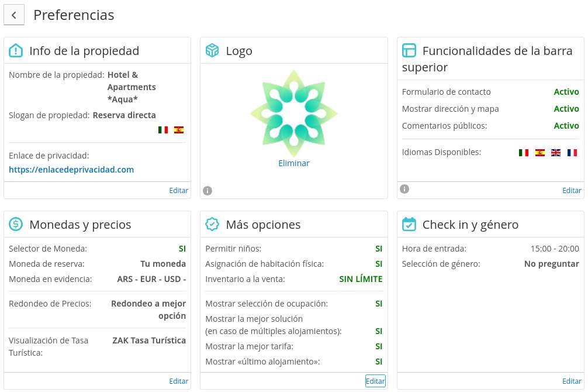This screenshot has width=588, height=392.
Task: Click the Info de la propiedad house icon
Action: click(16, 51)
